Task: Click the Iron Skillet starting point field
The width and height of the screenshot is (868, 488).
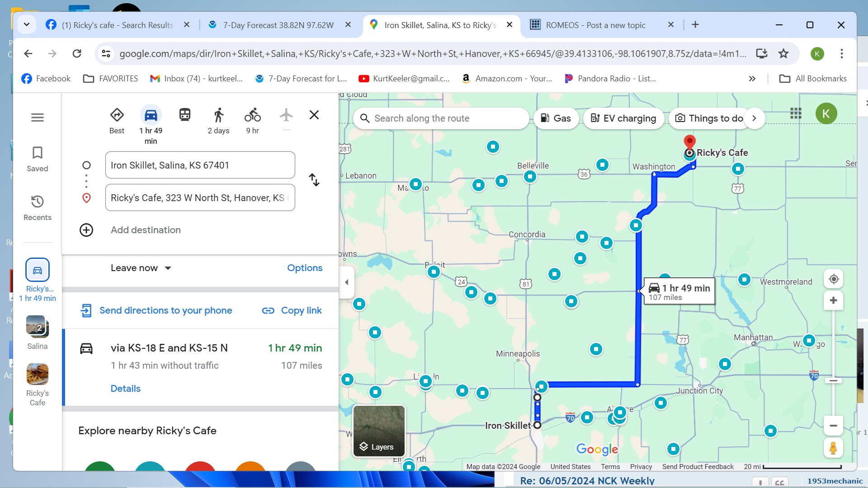Action: (x=200, y=165)
